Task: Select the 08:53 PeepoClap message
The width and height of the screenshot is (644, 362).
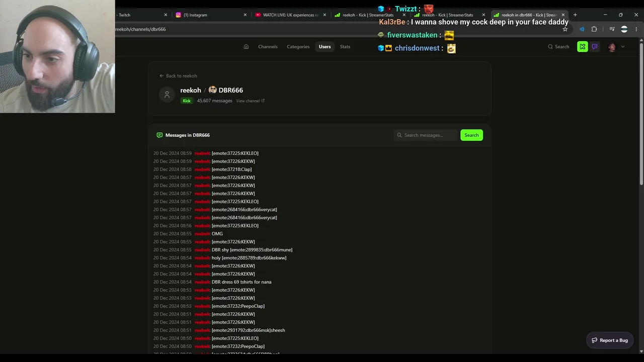Action: pos(238,306)
